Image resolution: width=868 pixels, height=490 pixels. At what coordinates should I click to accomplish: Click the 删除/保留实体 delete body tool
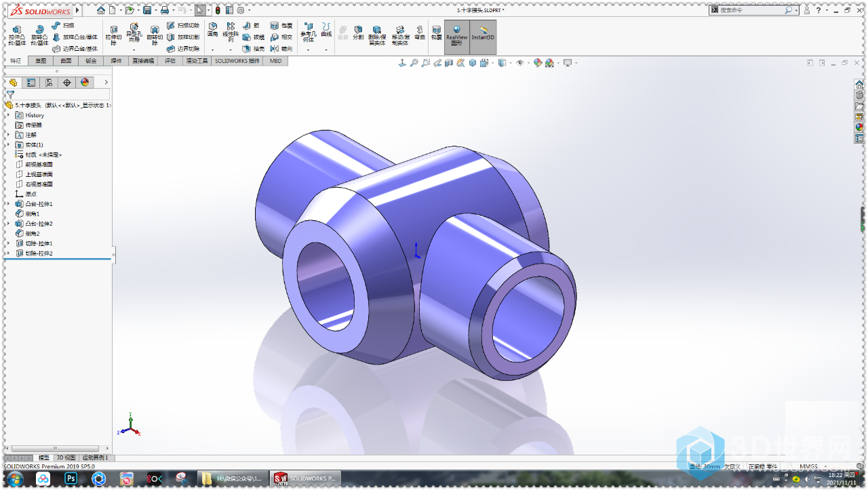pos(377,35)
